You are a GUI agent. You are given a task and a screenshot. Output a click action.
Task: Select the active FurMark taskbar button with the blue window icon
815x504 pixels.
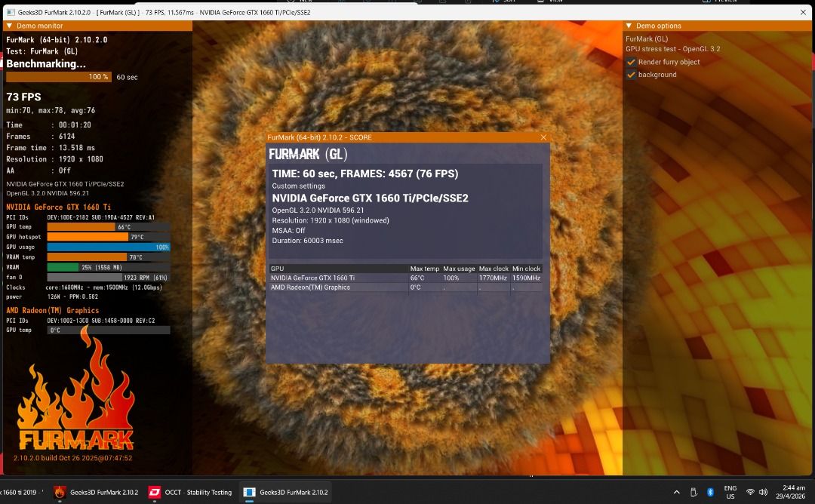pyautogui.click(x=286, y=492)
